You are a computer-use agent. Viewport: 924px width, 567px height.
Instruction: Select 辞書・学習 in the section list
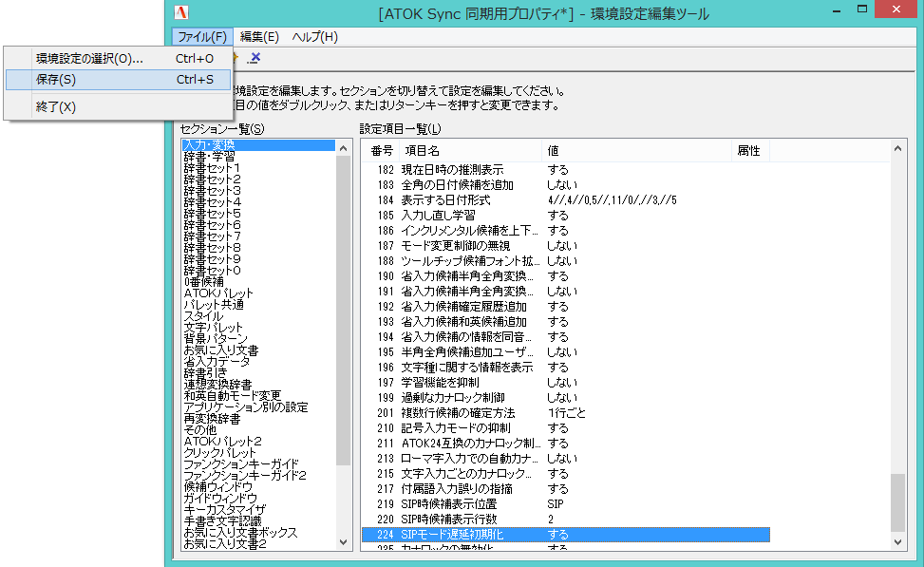pos(228,156)
